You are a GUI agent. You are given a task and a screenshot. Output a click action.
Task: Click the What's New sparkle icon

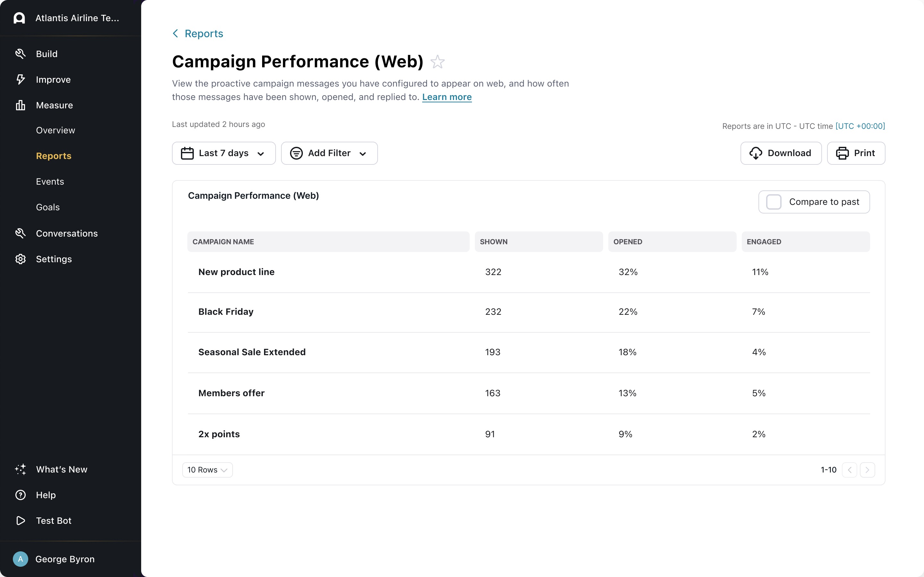(21, 469)
